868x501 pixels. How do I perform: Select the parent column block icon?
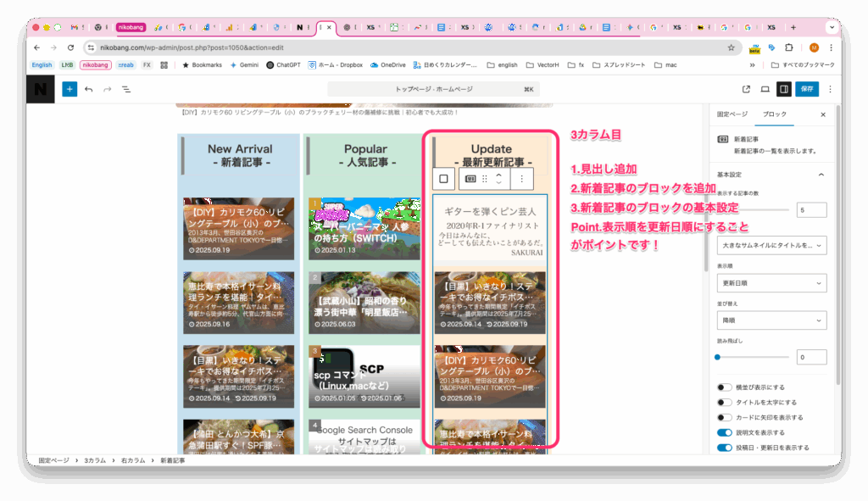pos(443,179)
